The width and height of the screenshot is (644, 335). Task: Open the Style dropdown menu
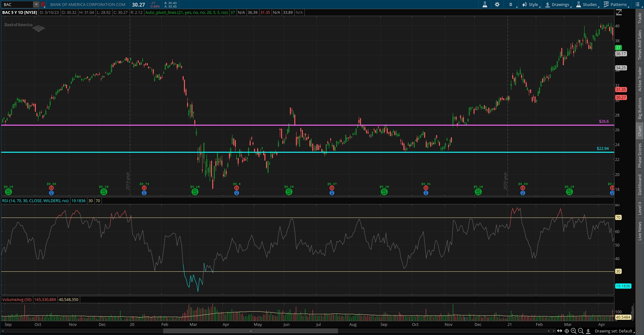tap(530, 4)
